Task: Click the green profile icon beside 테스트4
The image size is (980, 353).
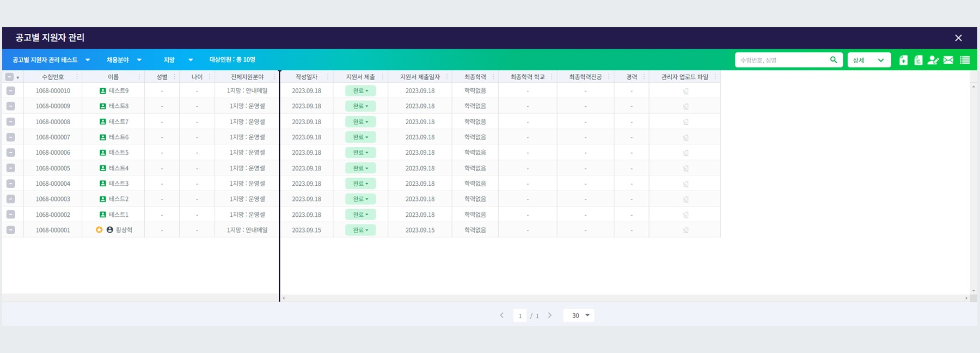Action: point(103,168)
